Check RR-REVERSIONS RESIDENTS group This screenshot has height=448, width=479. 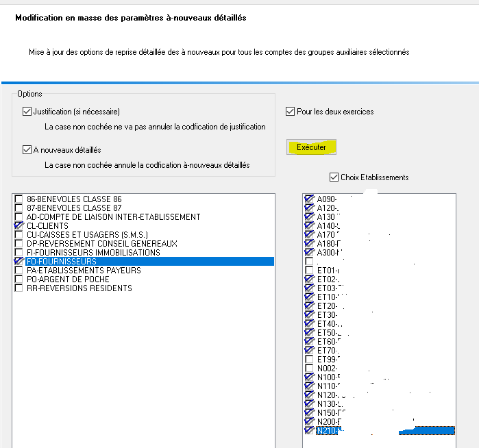[19, 288]
